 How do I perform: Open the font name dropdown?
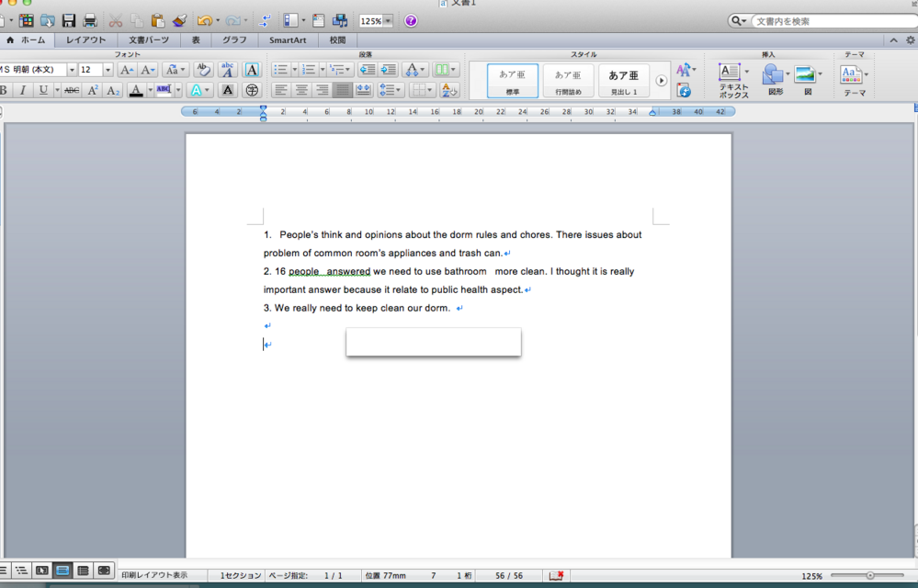(72, 70)
